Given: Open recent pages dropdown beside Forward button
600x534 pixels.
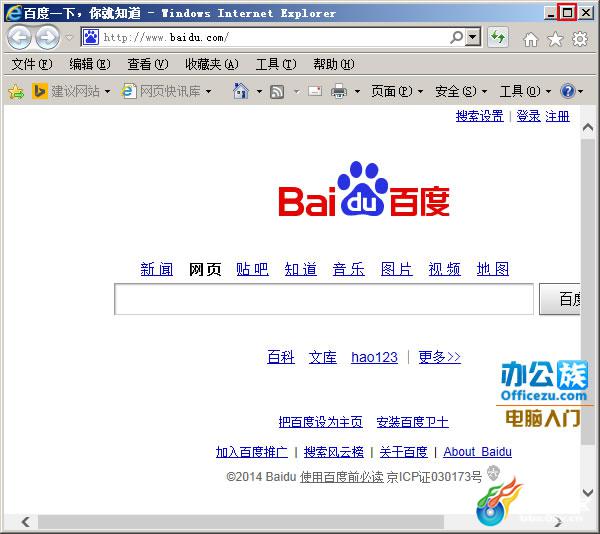Looking at the screenshot, I should (x=69, y=37).
